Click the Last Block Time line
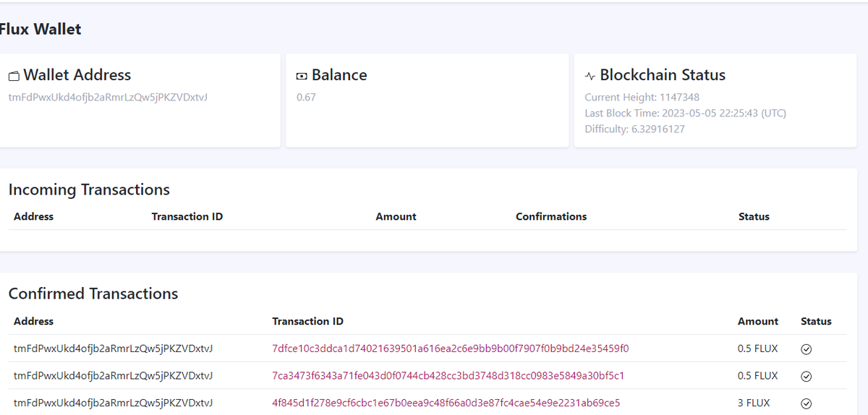 tap(685, 113)
